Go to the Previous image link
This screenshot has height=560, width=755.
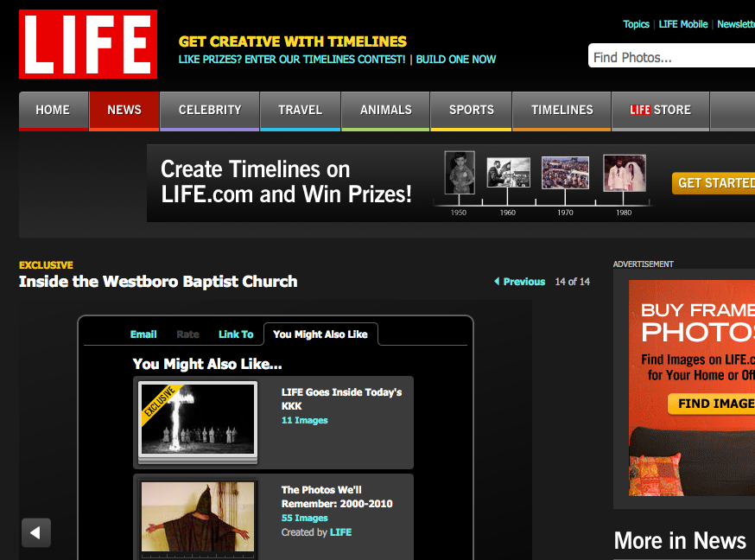(x=519, y=282)
